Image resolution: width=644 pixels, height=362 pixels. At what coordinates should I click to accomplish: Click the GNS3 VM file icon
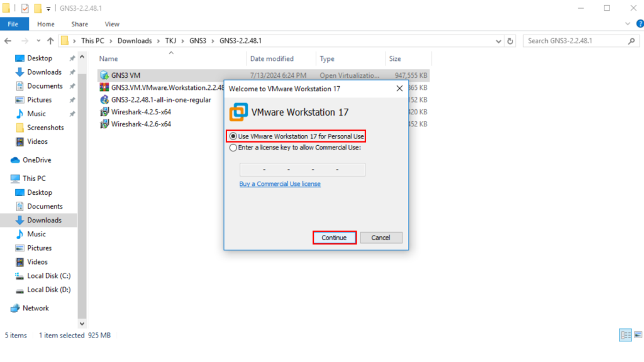[104, 75]
